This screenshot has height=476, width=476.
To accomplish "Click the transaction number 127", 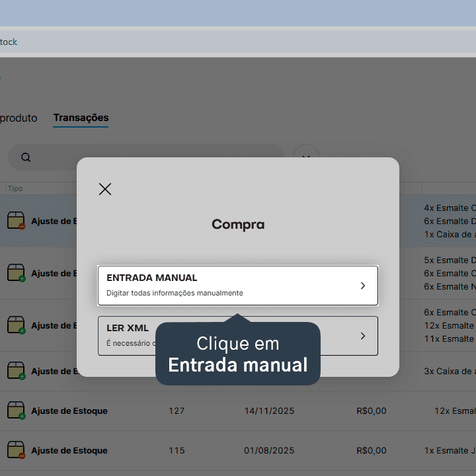I will tap(177, 411).
